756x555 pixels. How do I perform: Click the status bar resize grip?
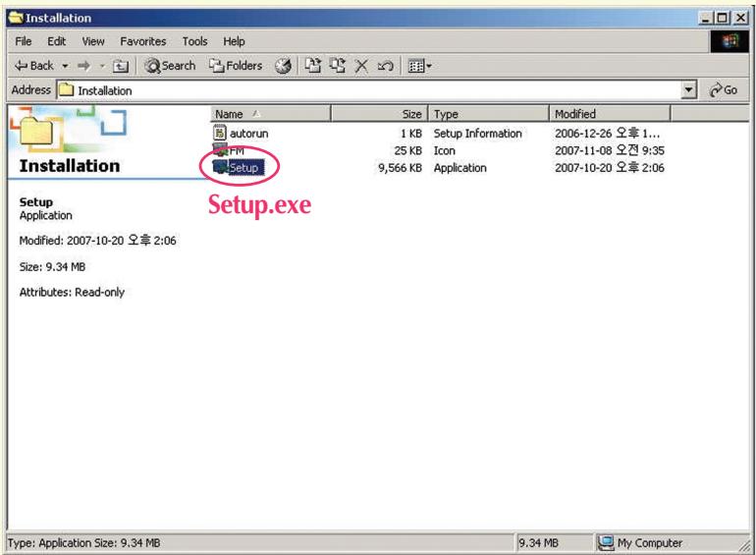pos(745,545)
